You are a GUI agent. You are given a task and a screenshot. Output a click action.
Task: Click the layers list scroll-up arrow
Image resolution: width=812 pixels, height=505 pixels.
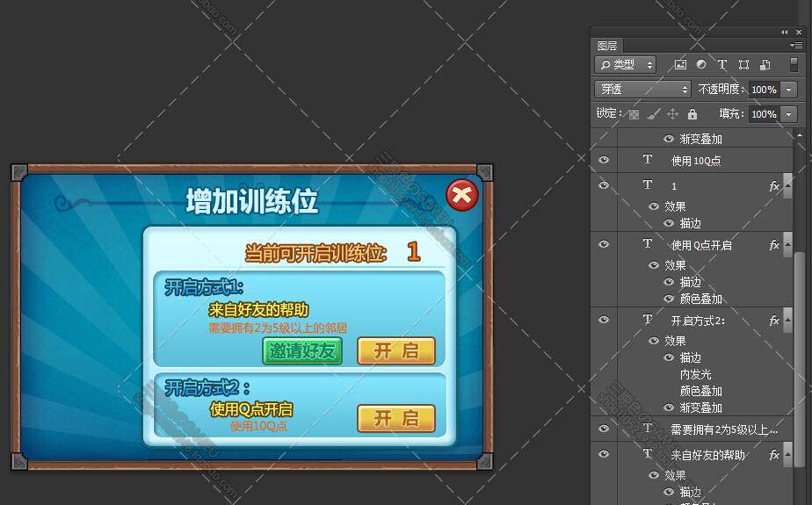click(x=800, y=135)
